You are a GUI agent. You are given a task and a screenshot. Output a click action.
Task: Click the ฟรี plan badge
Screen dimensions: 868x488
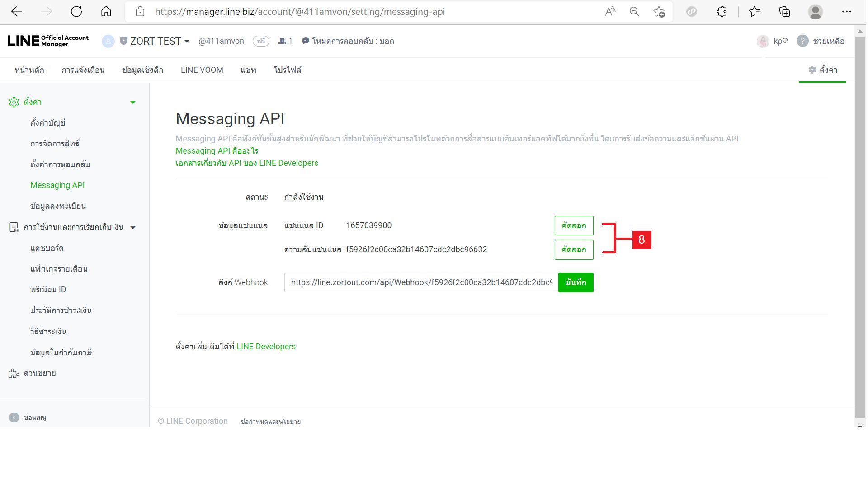(261, 41)
